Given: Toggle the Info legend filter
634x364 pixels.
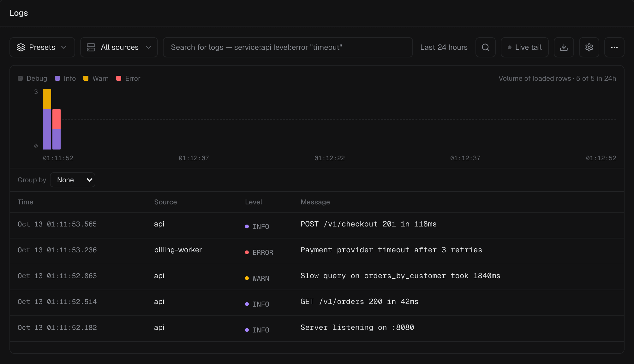Looking at the screenshot, I should pyautogui.click(x=65, y=78).
